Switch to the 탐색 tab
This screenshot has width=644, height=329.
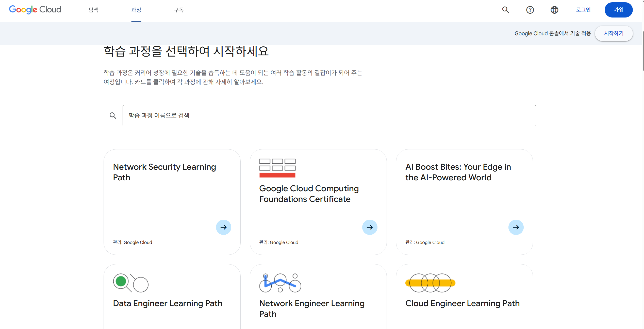(x=93, y=10)
